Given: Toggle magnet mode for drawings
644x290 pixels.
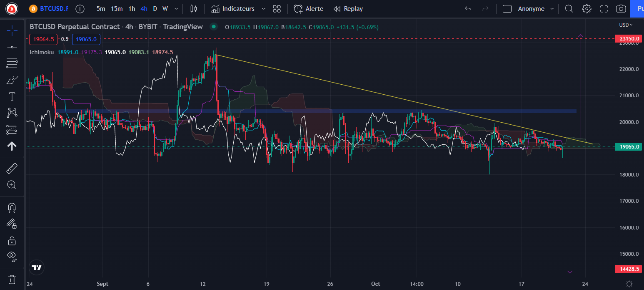Looking at the screenshot, I should 12,207.
